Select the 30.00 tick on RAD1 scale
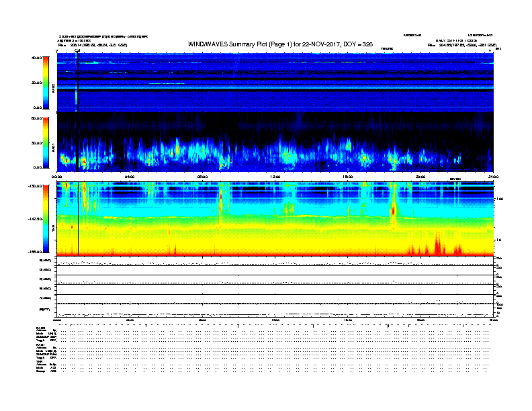Screen dimensions: 532x411 coord(36,143)
